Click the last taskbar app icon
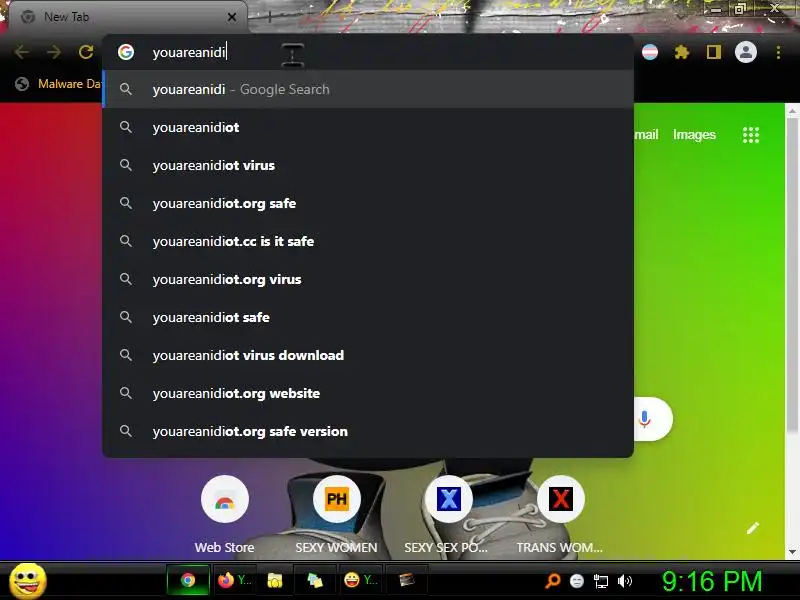Viewport: 800px width, 600px height. (407, 580)
